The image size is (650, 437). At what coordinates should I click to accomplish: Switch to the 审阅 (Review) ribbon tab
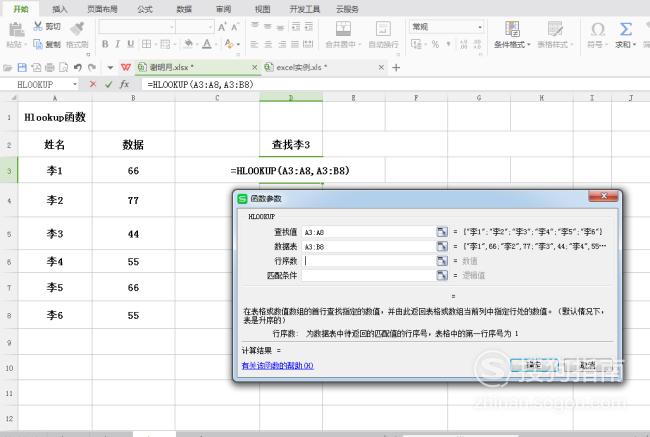[x=223, y=9]
